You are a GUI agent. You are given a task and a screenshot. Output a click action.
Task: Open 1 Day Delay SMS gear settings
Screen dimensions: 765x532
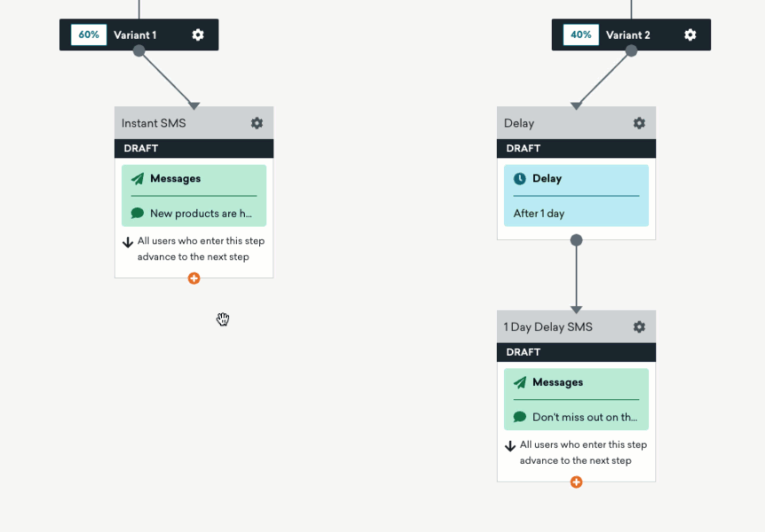coord(639,327)
